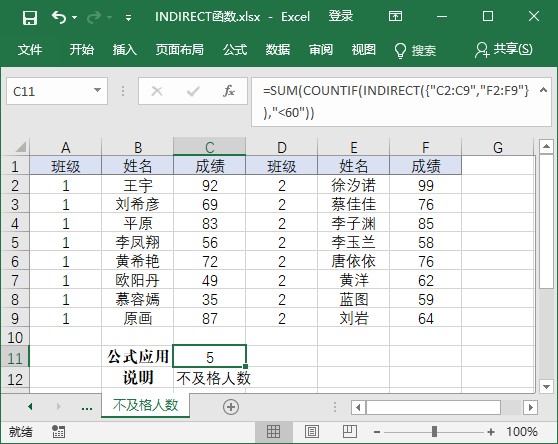Click the 共享 share button
Viewport: 558px width, 444px height.
click(504, 49)
